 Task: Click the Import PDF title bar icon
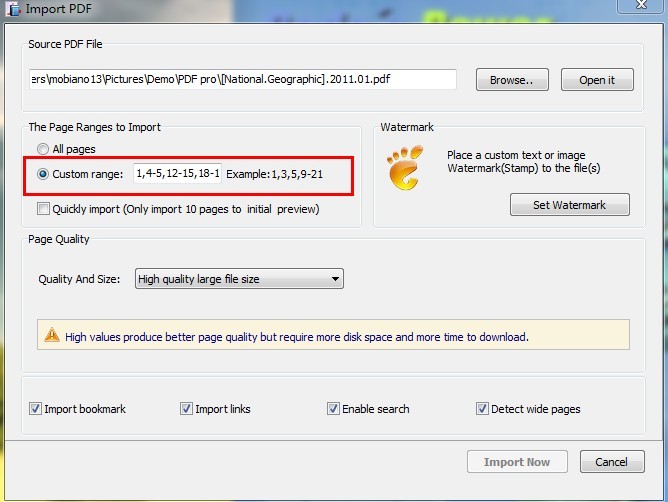pos(11,9)
